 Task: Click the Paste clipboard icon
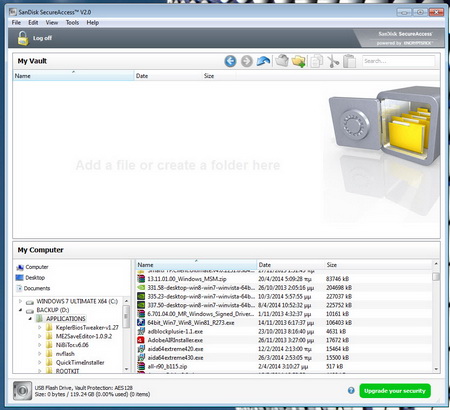pos(349,61)
